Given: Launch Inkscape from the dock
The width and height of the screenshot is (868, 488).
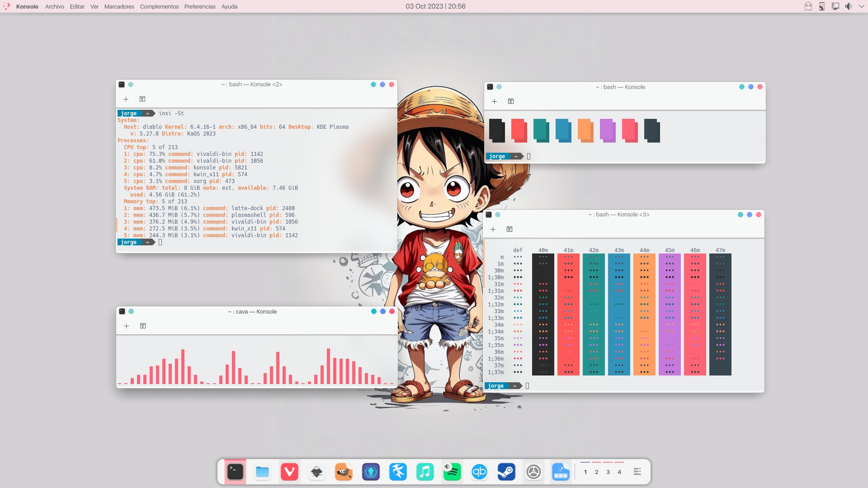Looking at the screenshot, I should pos(316,472).
